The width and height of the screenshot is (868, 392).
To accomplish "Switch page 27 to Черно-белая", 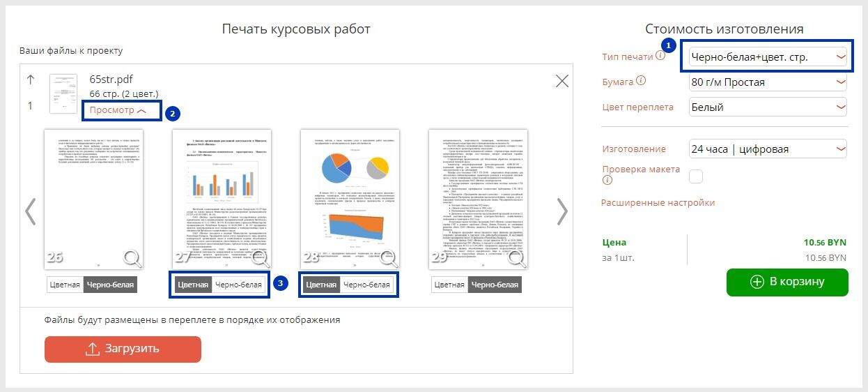I will click(x=239, y=285).
